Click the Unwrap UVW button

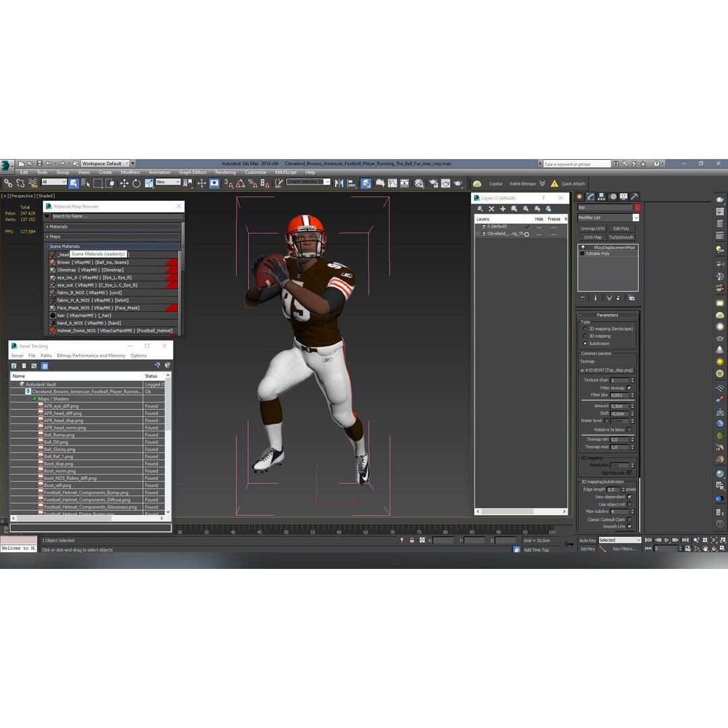point(593,229)
